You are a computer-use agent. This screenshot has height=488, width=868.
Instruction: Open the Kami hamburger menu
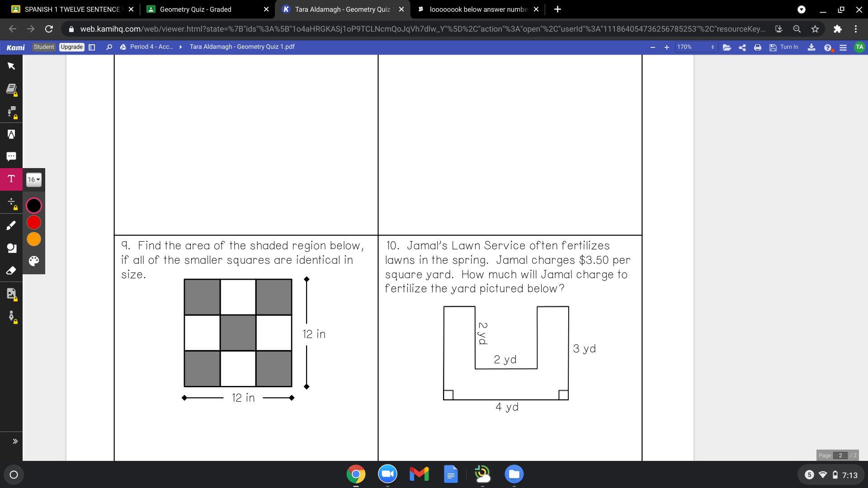pyautogui.click(x=843, y=47)
